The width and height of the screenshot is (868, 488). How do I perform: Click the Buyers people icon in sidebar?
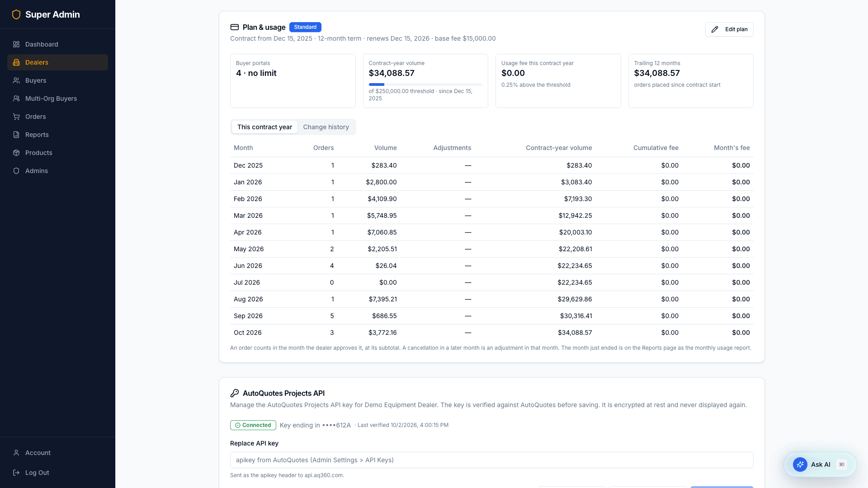[x=16, y=80]
